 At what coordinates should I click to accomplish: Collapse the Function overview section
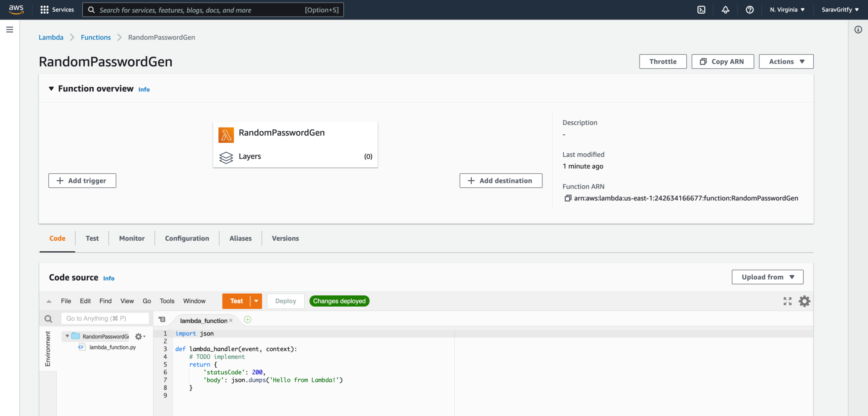(x=51, y=88)
